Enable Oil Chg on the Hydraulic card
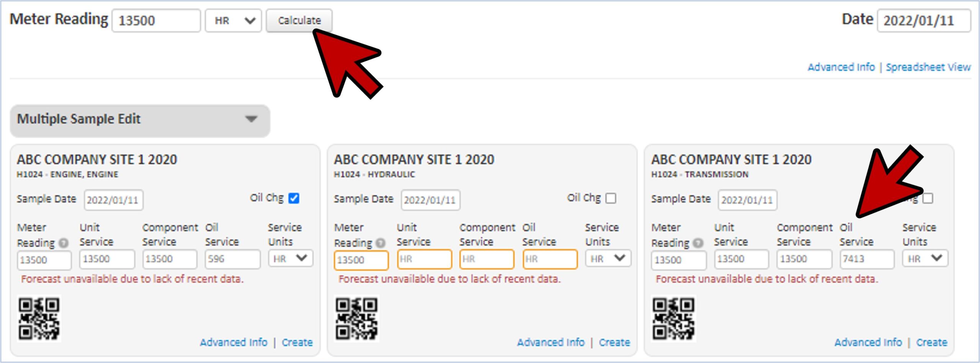The width and height of the screenshot is (980, 363). click(x=611, y=198)
